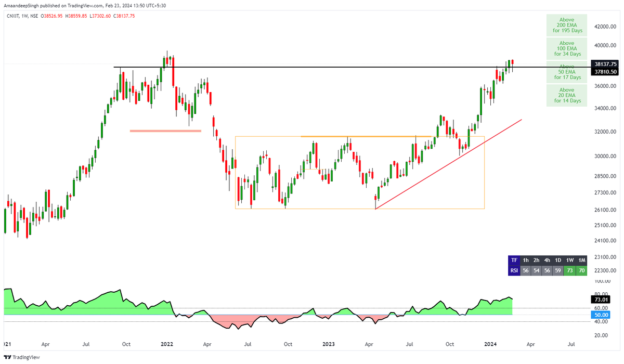Click the 2023 label on time axis
The width and height of the screenshot is (624, 364).
[328, 344]
